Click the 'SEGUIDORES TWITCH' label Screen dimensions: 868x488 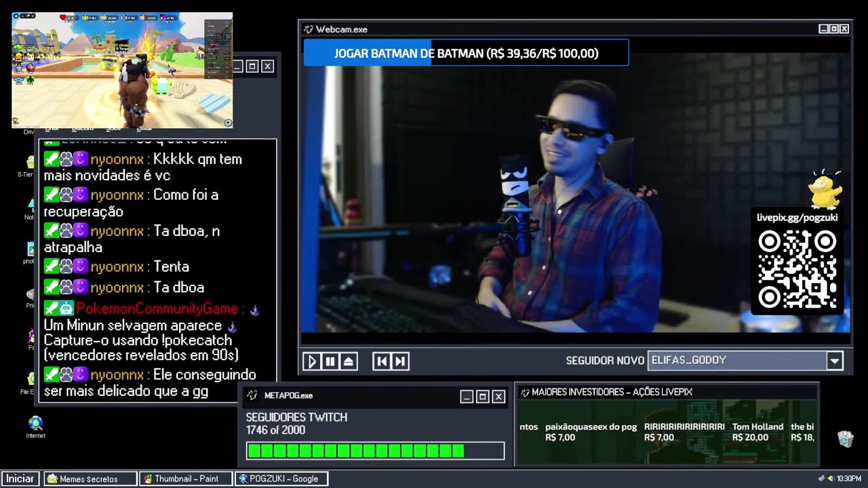(296, 418)
